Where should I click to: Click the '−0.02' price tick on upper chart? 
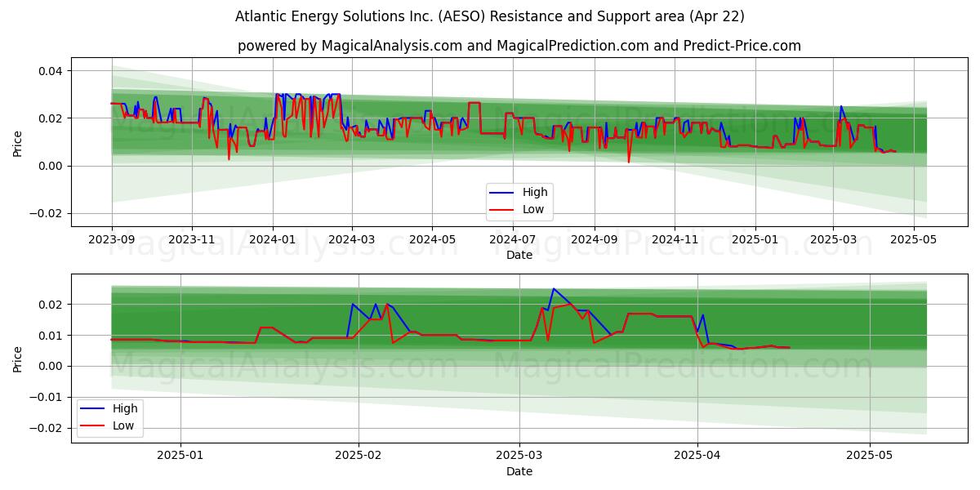click(x=47, y=213)
